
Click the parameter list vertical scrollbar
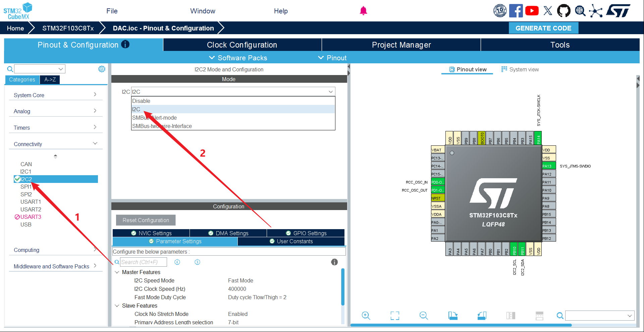(342, 287)
